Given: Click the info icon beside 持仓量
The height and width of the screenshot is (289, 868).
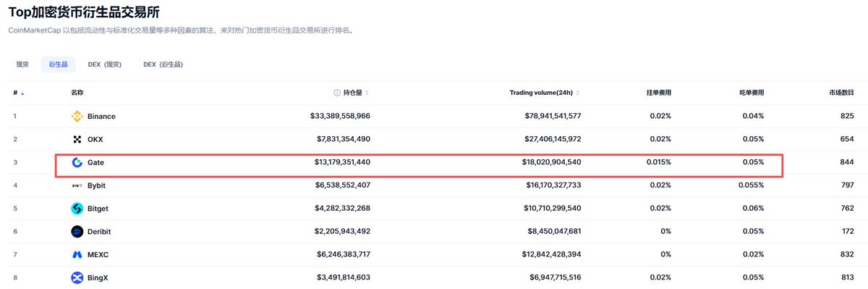Looking at the screenshot, I should (337, 93).
